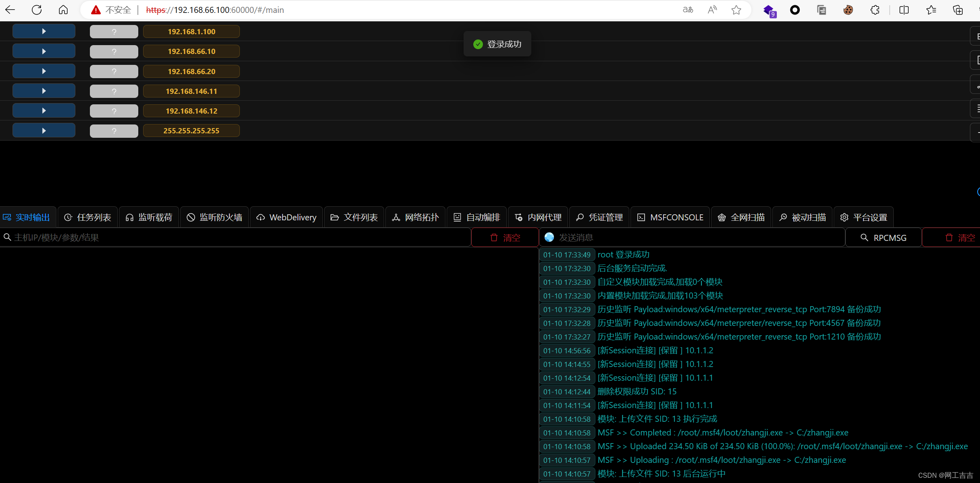Expand details for host 192.168.1.100
Screen dimensions: 980x483
click(x=44, y=31)
